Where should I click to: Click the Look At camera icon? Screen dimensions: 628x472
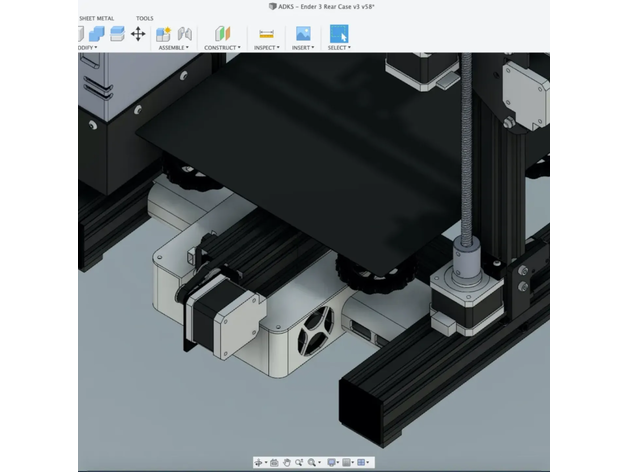pyautogui.click(x=274, y=463)
